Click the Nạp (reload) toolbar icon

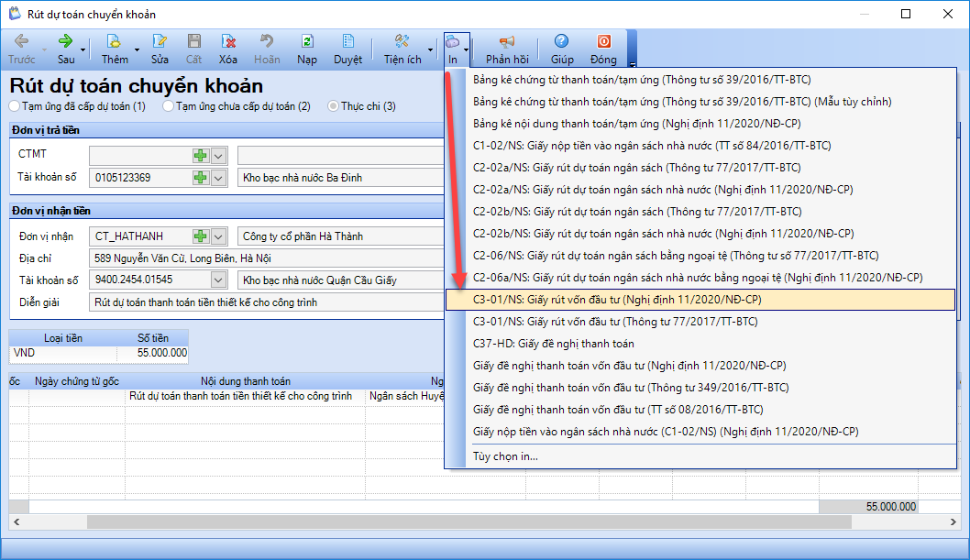307,41
